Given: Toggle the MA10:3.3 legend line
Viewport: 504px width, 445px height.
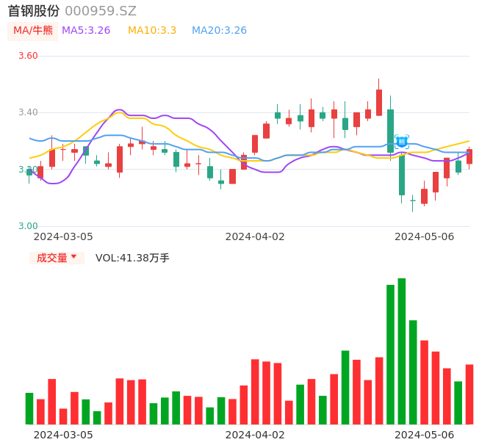Looking at the screenshot, I should (152, 31).
